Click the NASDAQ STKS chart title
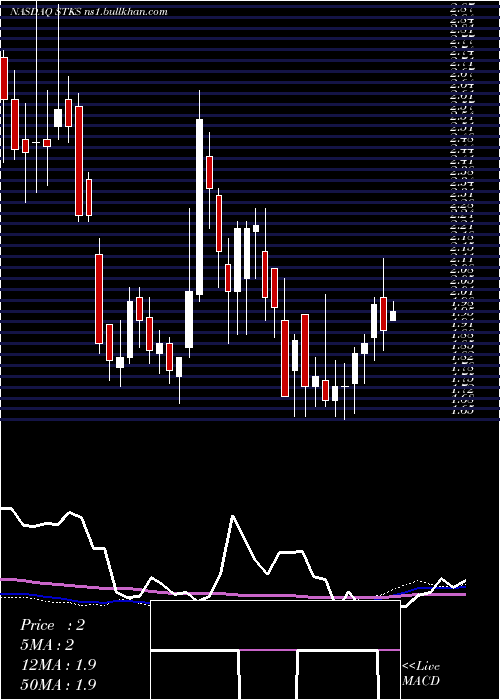This screenshot has width=500, height=700. coord(89,12)
